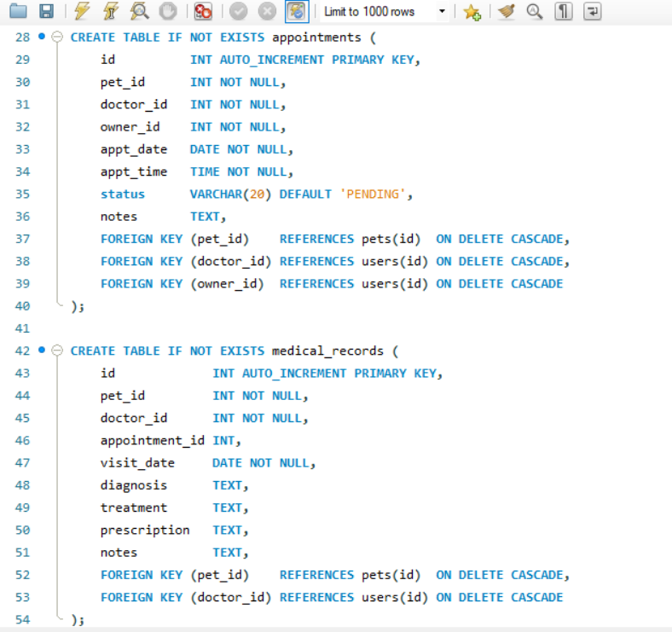
Task: Click users(id) reference on line 38
Action: pyautogui.click(x=395, y=261)
